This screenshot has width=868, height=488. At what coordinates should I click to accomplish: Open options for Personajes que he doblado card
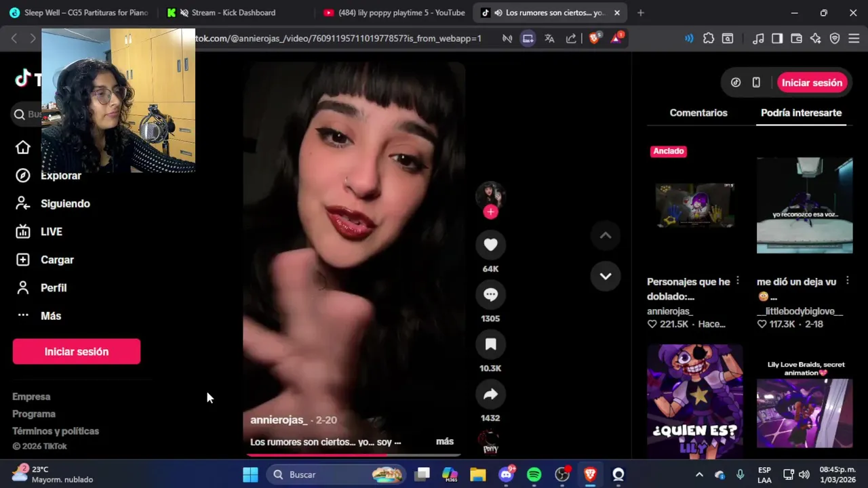pyautogui.click(x=738, y=281)
